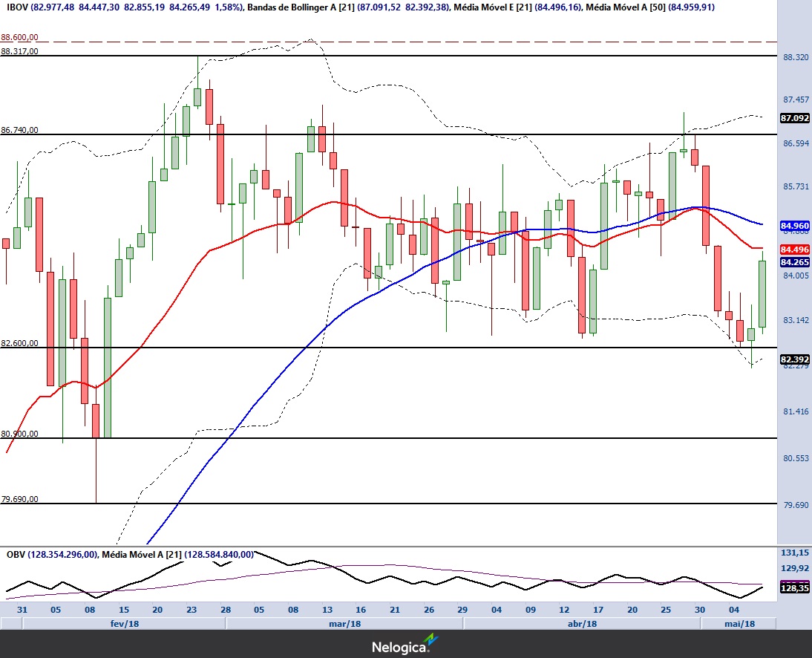Select the 82.600,00 support line label
812x658 pixels.
(x=19, y=343)
